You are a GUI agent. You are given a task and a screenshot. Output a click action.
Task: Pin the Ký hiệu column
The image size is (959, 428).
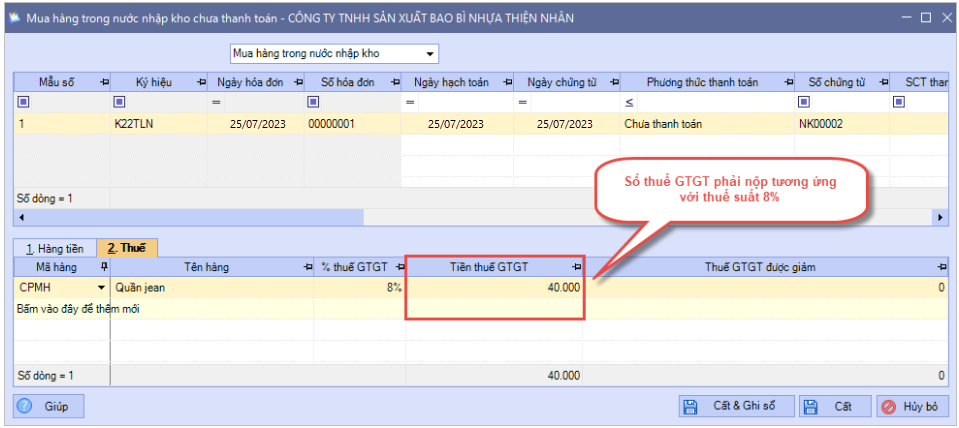tap(200, 82)
